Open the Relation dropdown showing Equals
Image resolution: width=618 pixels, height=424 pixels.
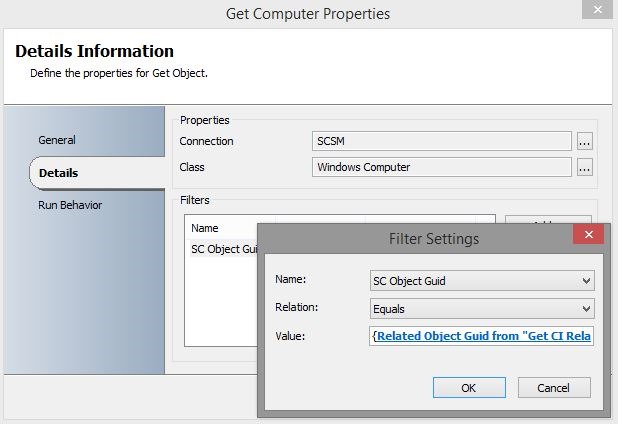tap(586, 309)
